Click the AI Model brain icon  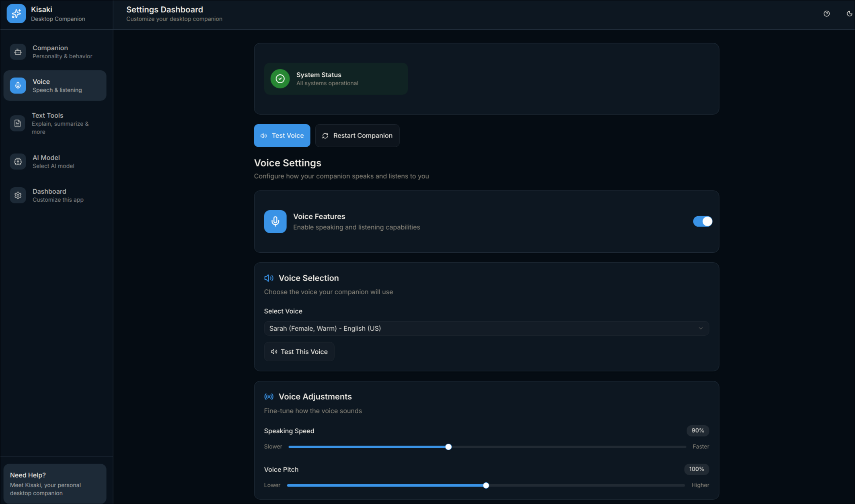pyautogui.click(x=18, y=162)
